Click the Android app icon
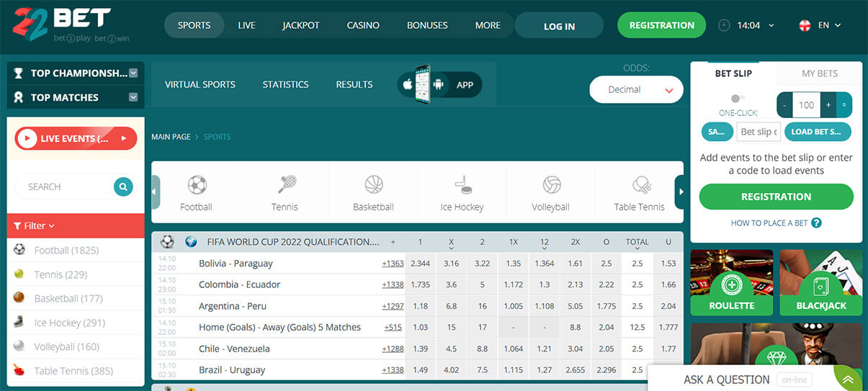 tap(437, 84)
